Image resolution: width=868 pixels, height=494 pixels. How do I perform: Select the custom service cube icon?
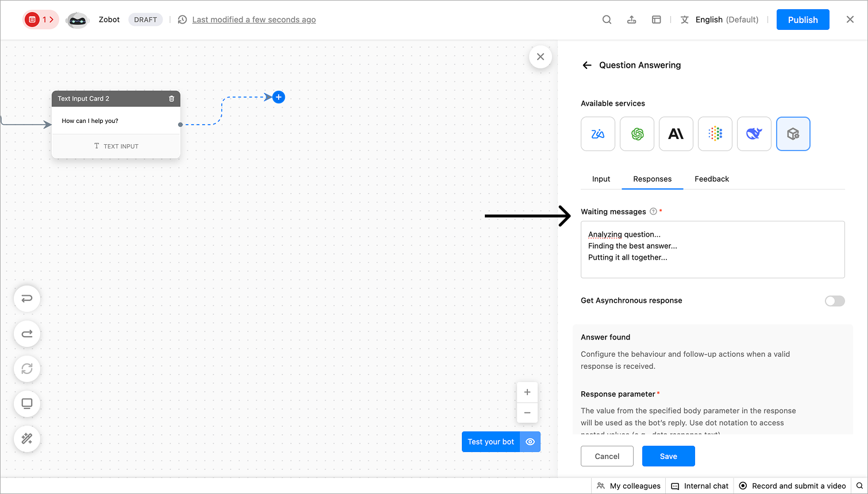(x=793, y=134)
